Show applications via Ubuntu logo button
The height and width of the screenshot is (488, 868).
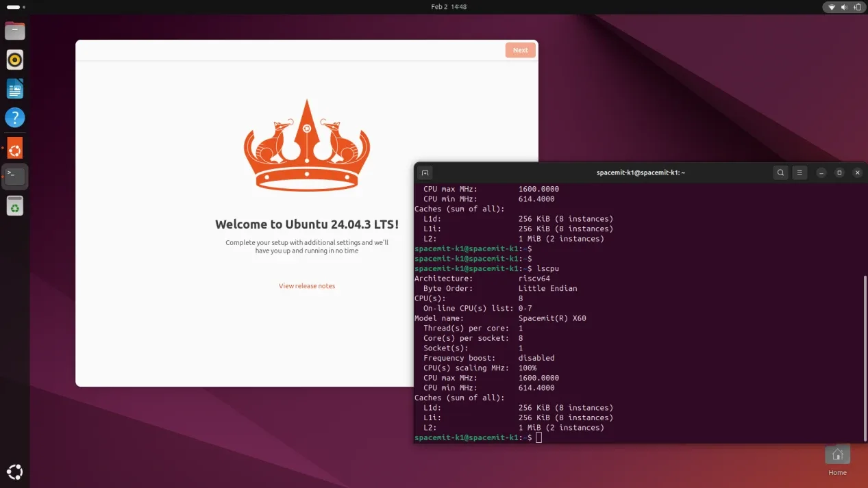pyautogui.click(x=14, y=472)
